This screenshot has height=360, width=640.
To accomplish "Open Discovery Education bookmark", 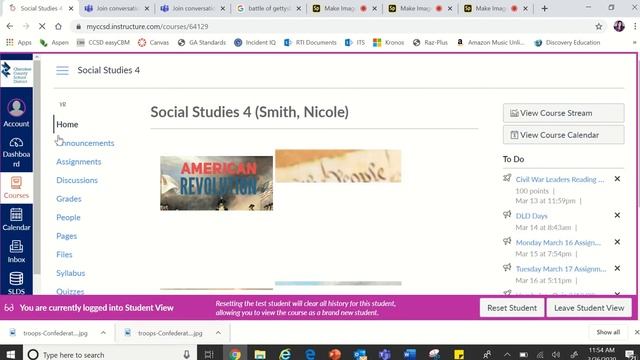I will click(567, 42).
